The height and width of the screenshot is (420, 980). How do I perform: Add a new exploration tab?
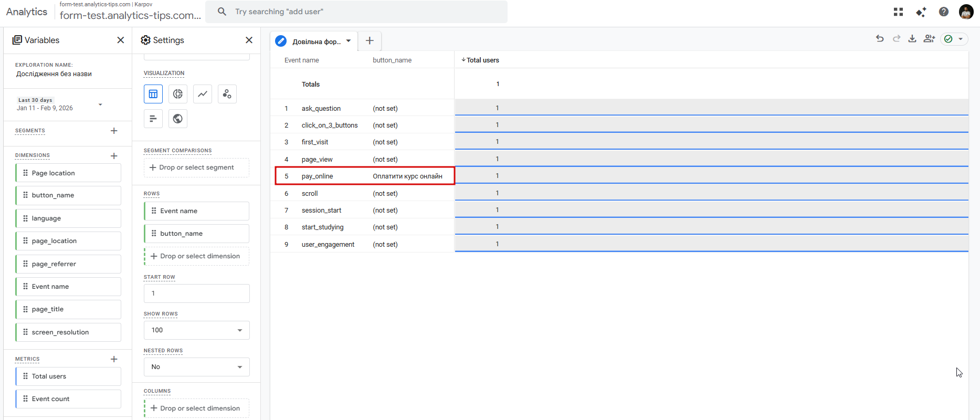pos(370,40)
